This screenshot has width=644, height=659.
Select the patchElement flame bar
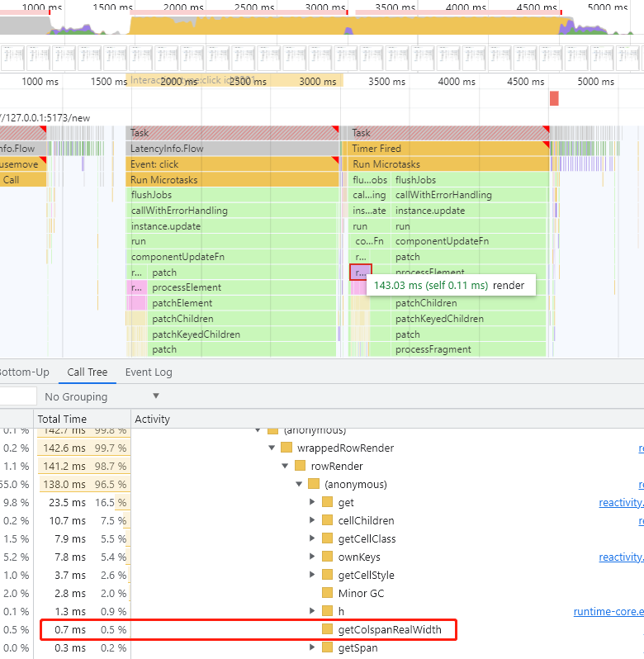242,303
